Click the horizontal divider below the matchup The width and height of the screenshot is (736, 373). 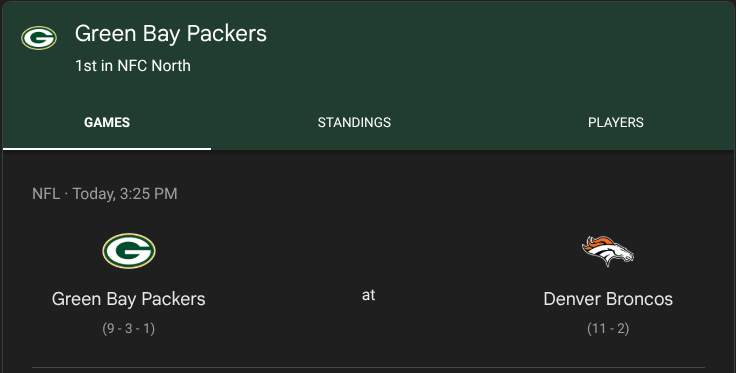(x=368, y=367)
